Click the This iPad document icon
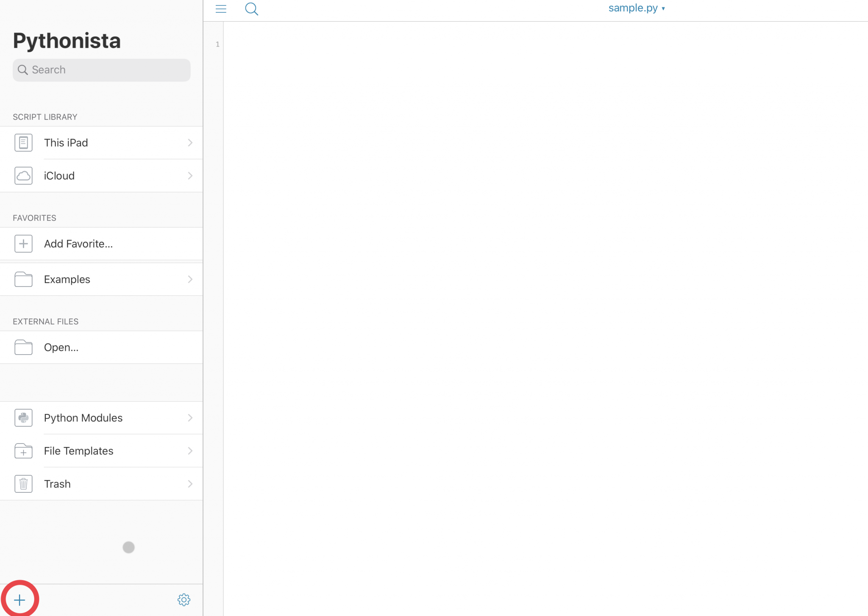 (23, 143)
